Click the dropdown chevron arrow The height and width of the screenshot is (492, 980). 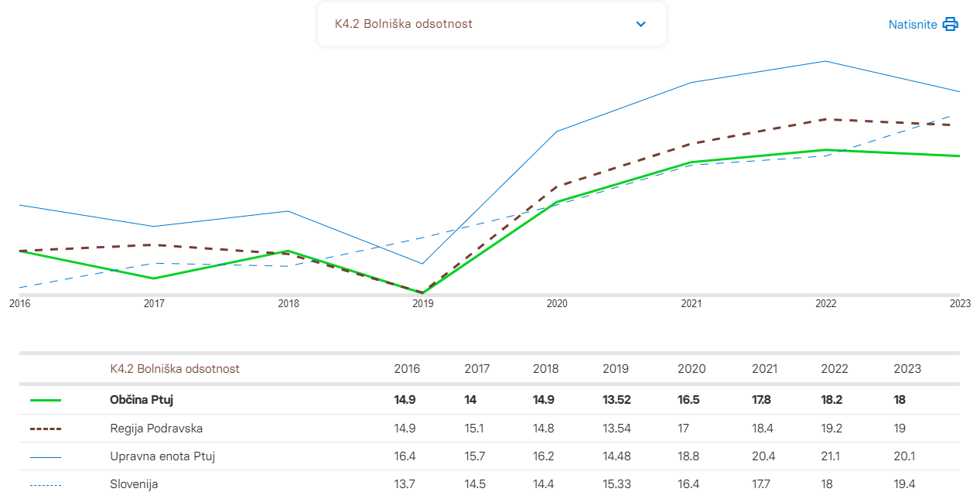pos(640,24)
